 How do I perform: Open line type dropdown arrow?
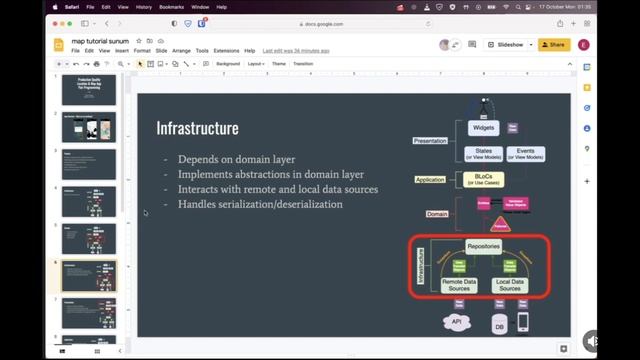[194, 64]
